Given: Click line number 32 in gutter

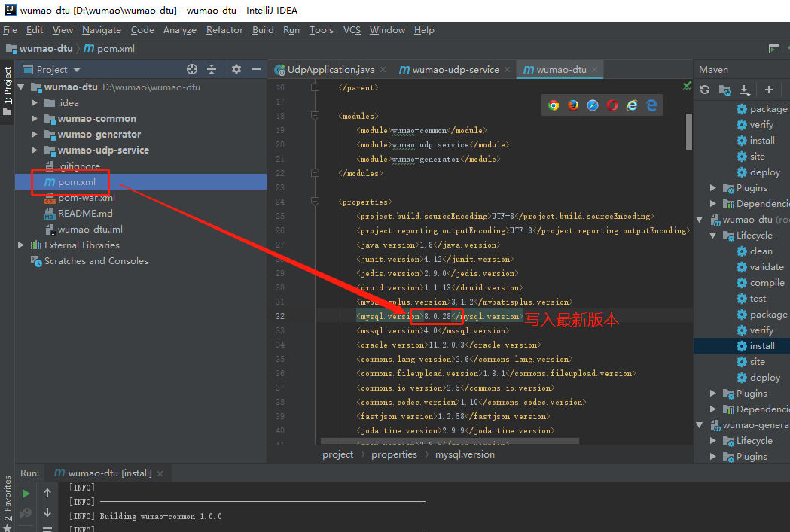Looking at the screenshot, I should click(280, 316).
